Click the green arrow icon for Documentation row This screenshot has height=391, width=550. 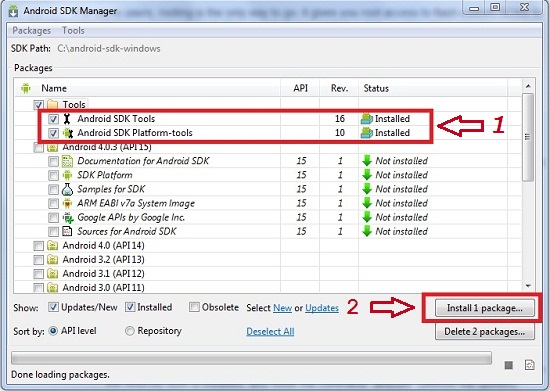tap(367, 161)
